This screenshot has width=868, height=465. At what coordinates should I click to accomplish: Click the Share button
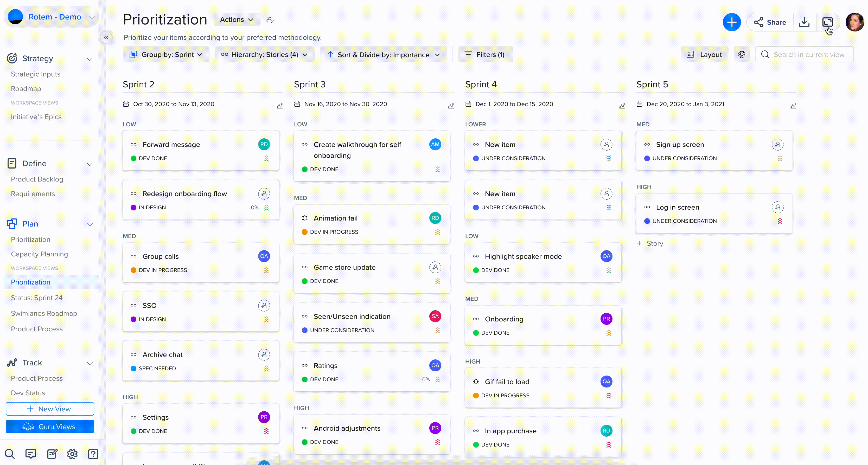click(770, 22)
